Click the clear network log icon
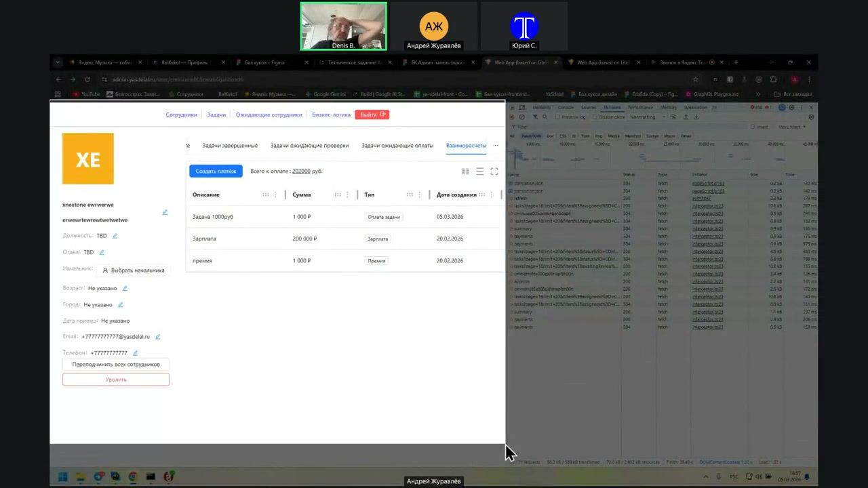The width and height of the screenshot is (868, 488). tap(521, 117)
